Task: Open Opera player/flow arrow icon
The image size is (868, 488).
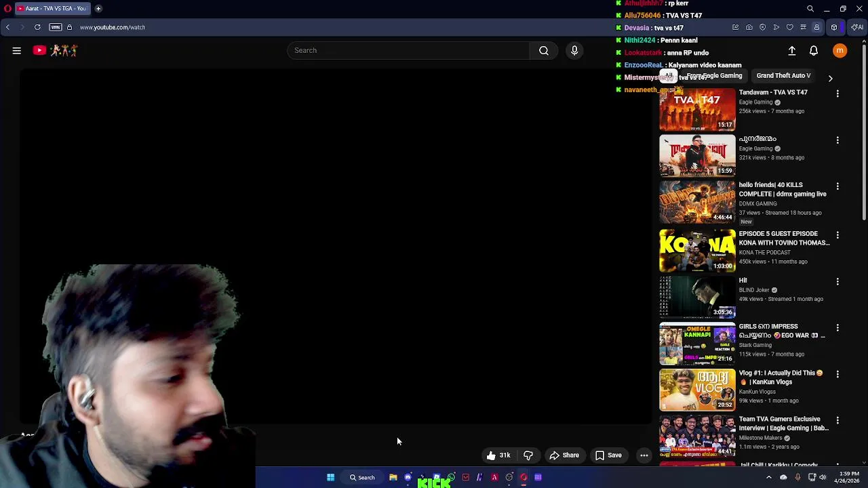Action: click(x=776, y=27)
